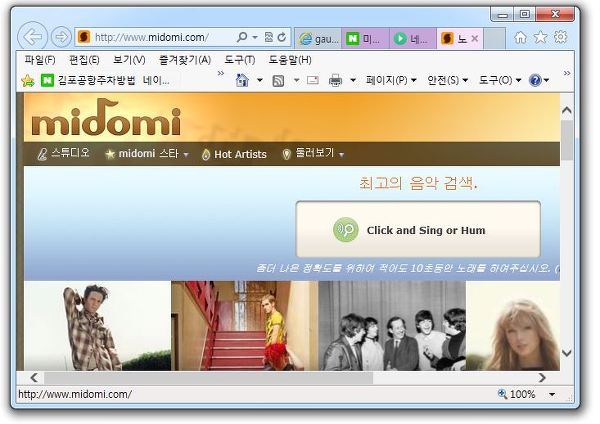Click the blue help question icon

coord(535,80)
